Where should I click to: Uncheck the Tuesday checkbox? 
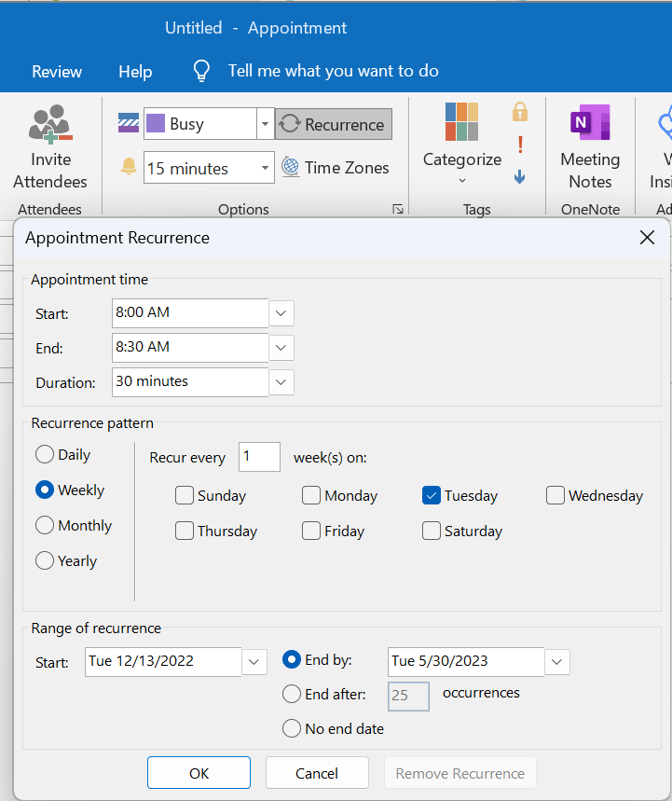(432, 496)
